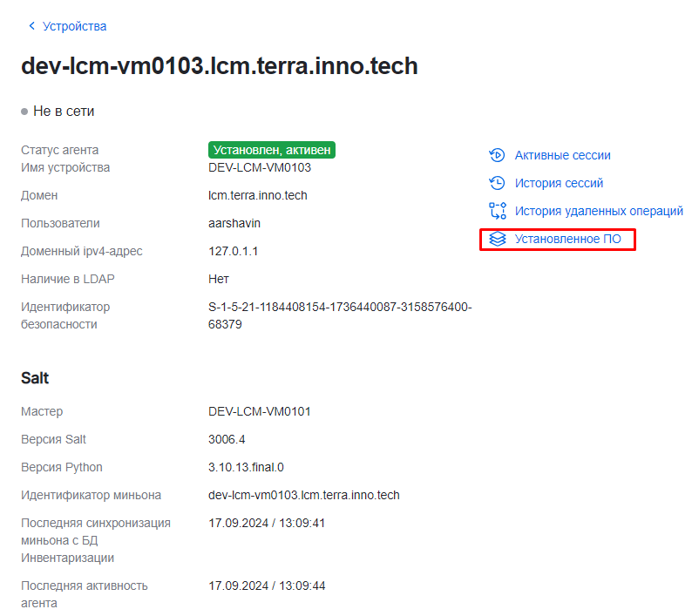Click the green Установлен, активен badge
692x616 pixels.
271,150
